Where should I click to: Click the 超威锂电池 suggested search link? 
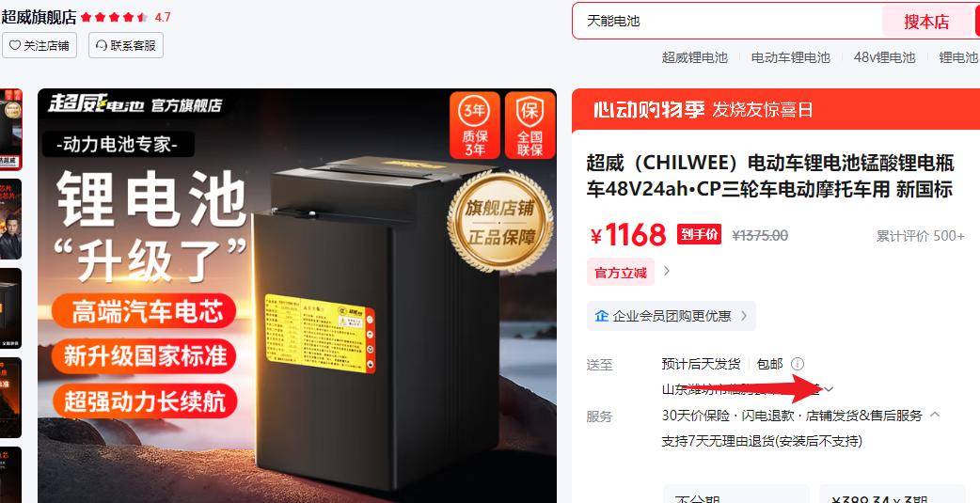tap(695, 57)
